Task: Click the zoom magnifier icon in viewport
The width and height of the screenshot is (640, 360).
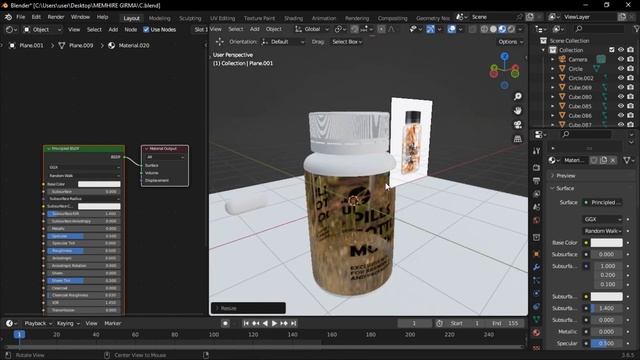Action: [518, 96]
